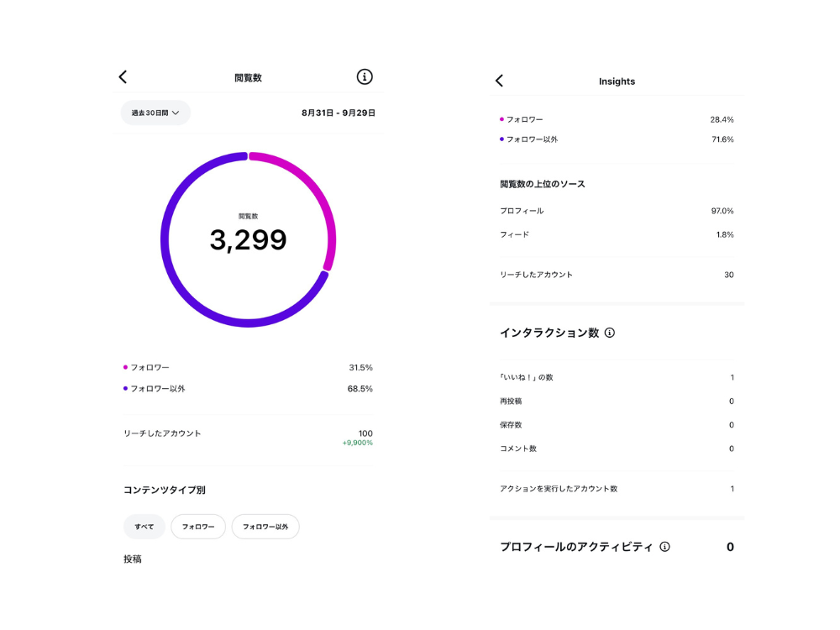Click the 3,299 view count number

248,240
